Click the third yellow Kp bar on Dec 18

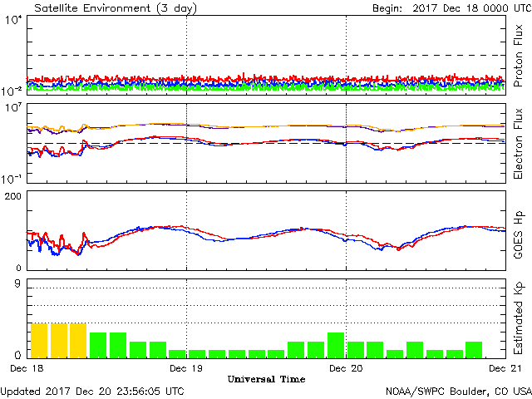(x=78, y=341)
